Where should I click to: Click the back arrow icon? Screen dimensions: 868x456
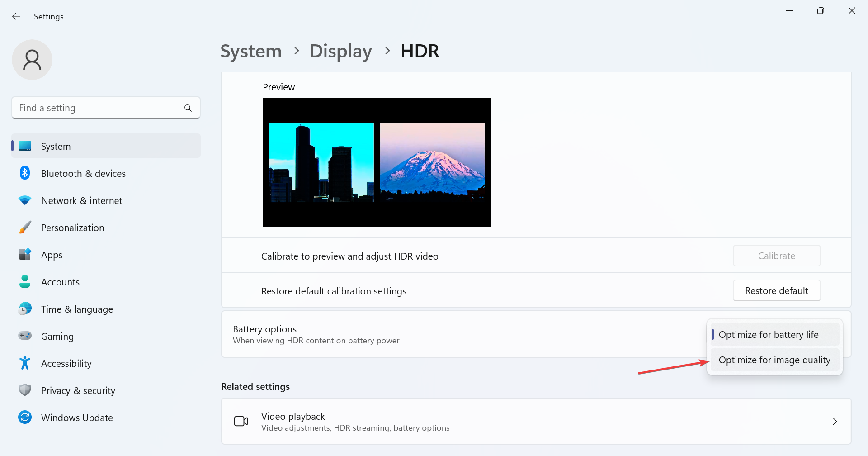click(16, 16)
